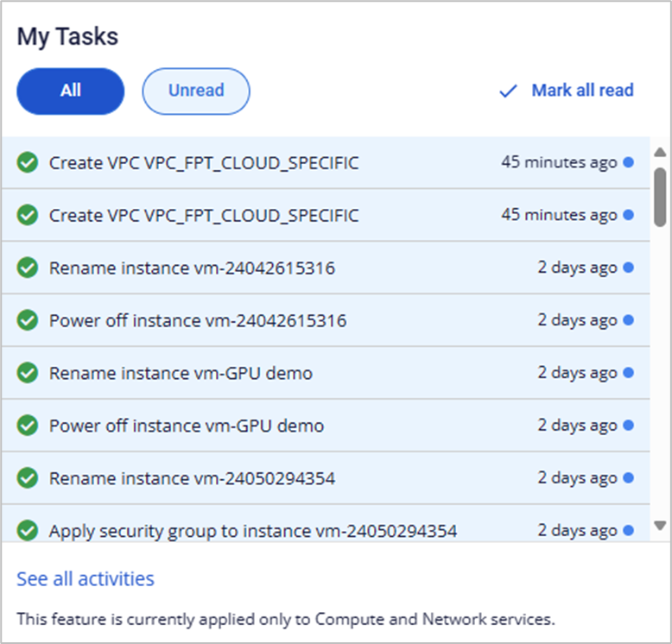Click the checkmark icon next to Mark all read
672x644 pixels.
coord(508,91)
